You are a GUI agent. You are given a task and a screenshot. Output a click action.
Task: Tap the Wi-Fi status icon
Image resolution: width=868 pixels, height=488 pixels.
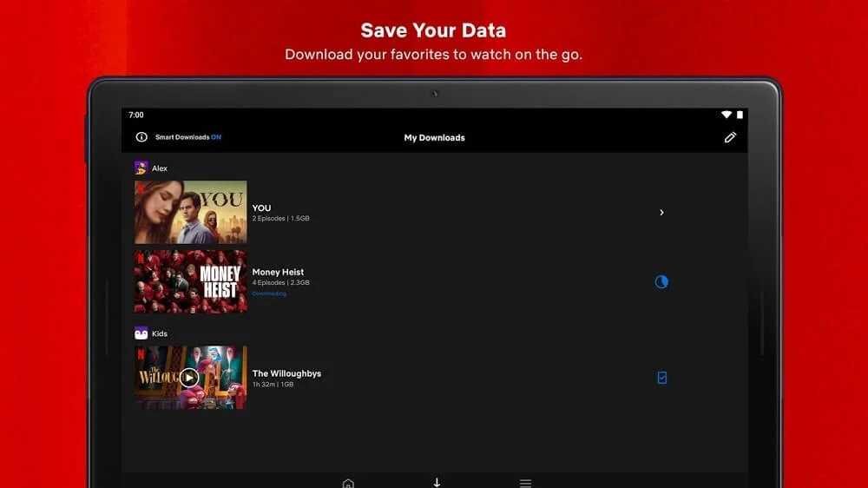point(727,115)
